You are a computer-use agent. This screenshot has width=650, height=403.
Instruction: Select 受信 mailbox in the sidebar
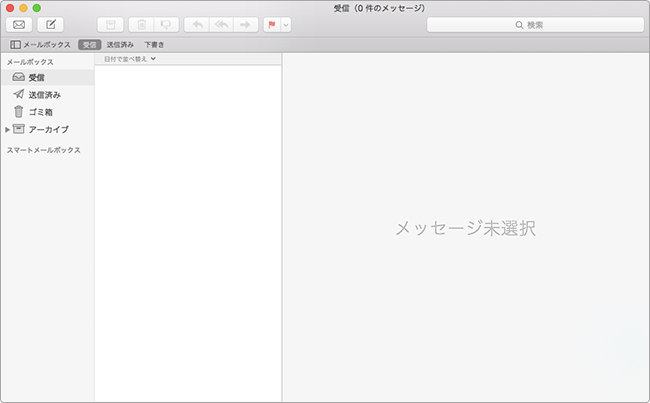click(x=36, y=77)
